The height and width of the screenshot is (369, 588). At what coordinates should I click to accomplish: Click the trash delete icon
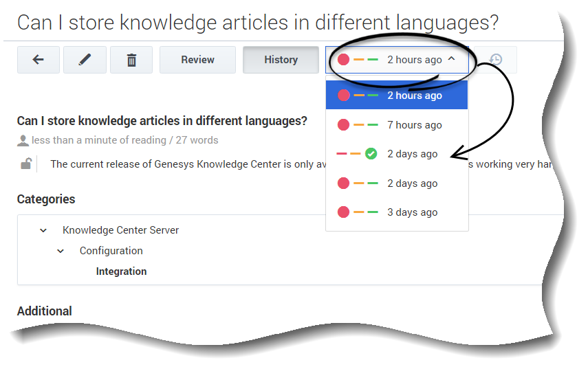pos(131,60)
